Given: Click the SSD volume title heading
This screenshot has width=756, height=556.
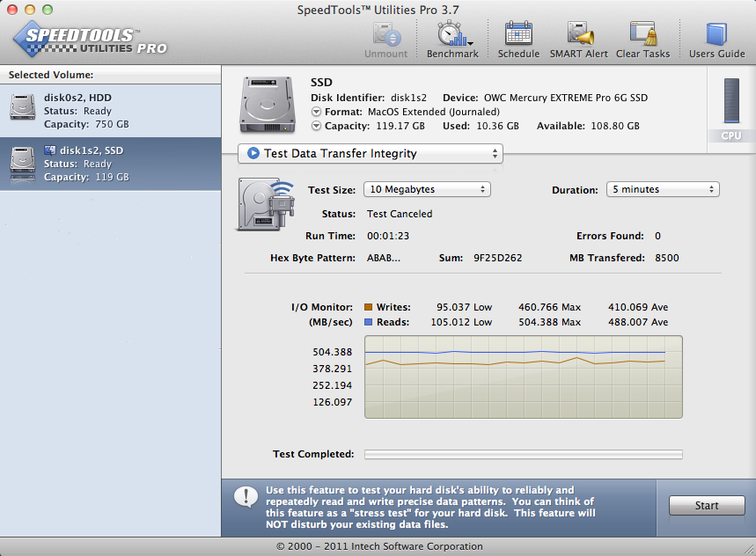Looking at the screenshot, I should click(321, 83).
